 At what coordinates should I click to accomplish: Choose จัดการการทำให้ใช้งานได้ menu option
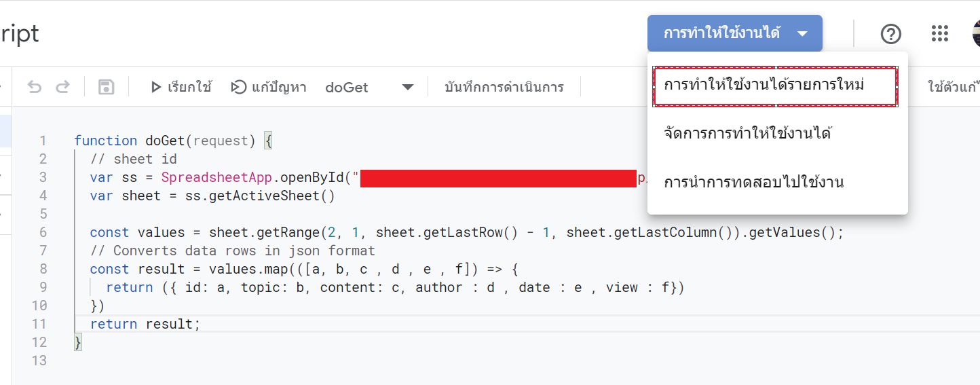[x=748, y=133]
